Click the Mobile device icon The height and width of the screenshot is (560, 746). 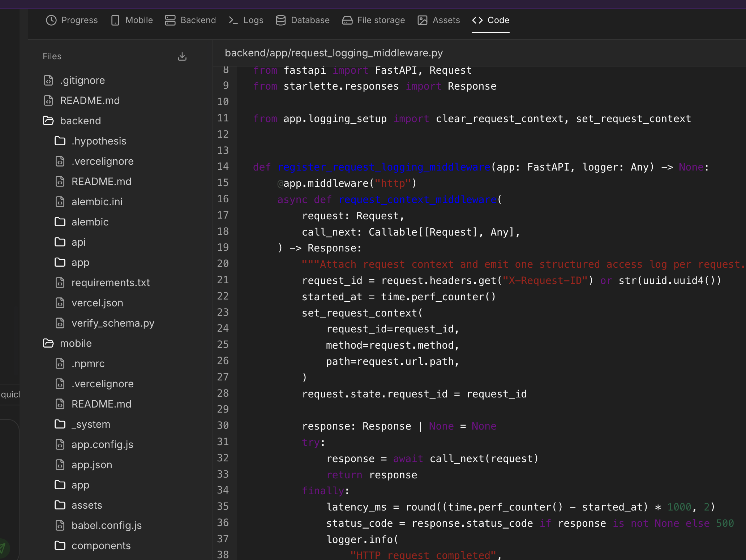(115, 20)
